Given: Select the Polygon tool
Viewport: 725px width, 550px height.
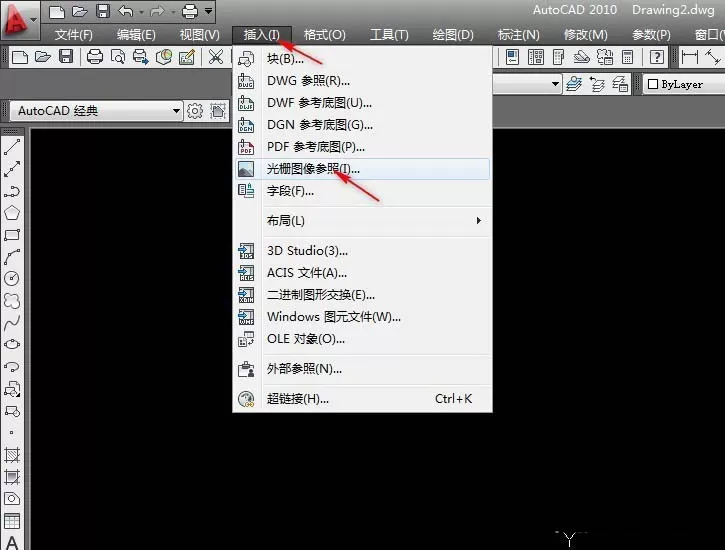Looking at the screenshot, I should 12,213.
